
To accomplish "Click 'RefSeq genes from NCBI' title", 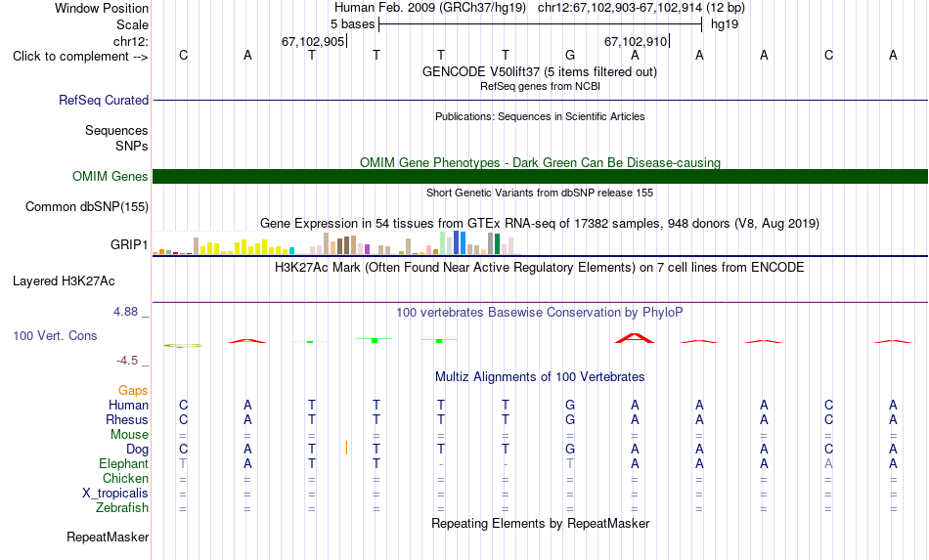I will (x=540, y=86).
